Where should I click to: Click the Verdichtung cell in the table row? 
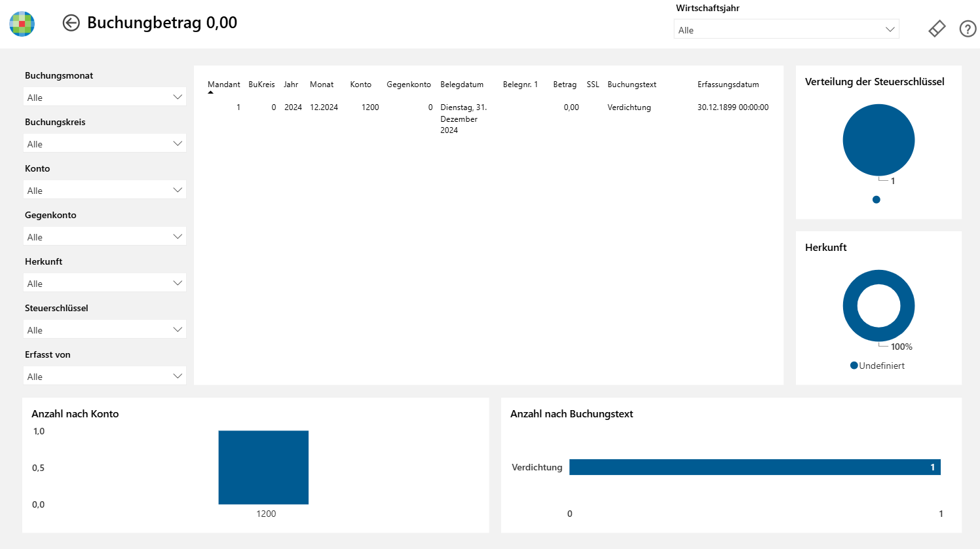629,107
